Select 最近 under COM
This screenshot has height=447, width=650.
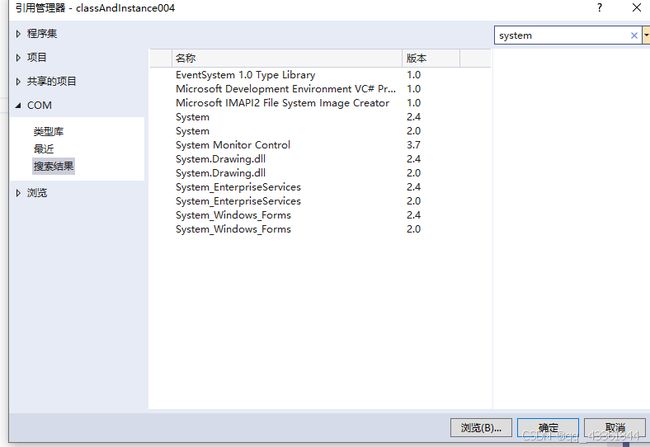point(44,149)
